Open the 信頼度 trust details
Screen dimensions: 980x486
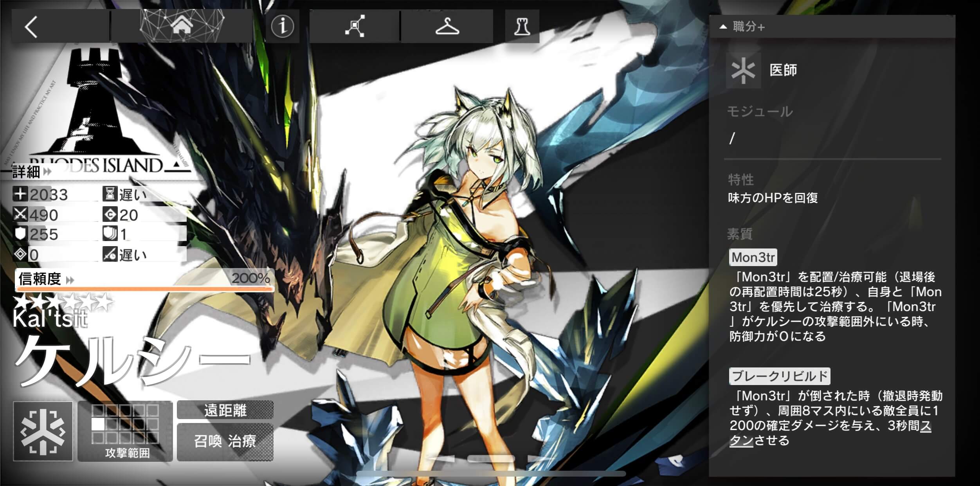coord(46,279)
